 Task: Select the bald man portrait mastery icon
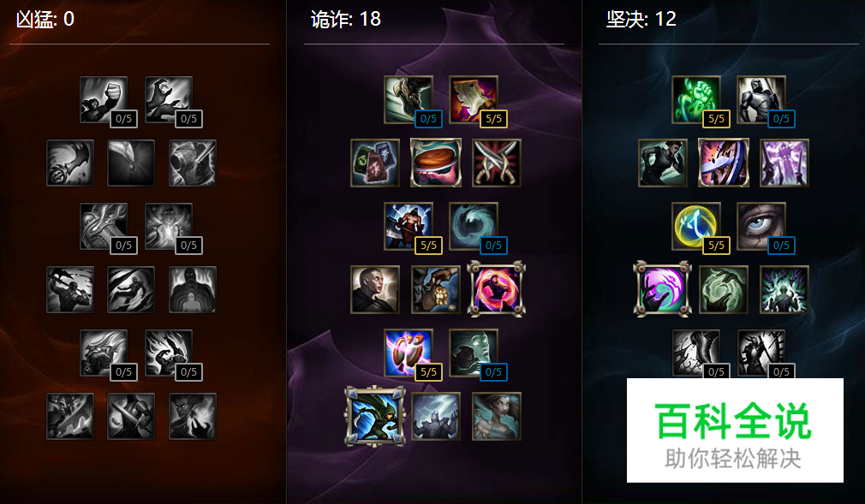click(375, 289)
